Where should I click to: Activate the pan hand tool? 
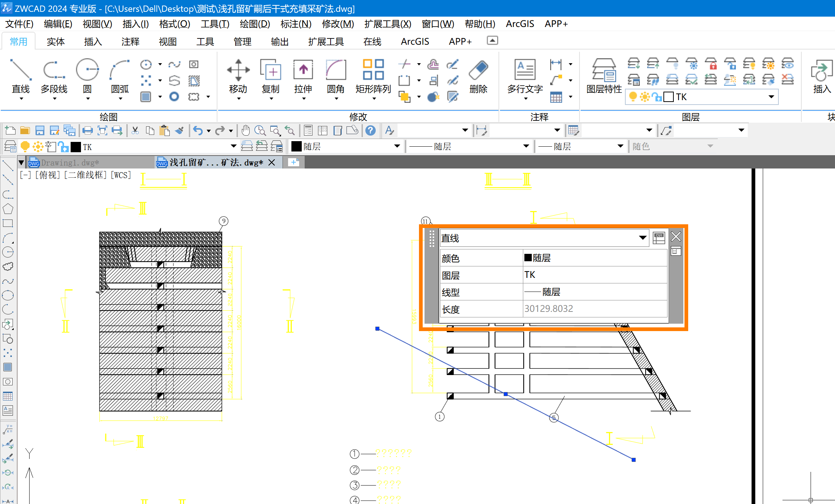pos(246,130)
